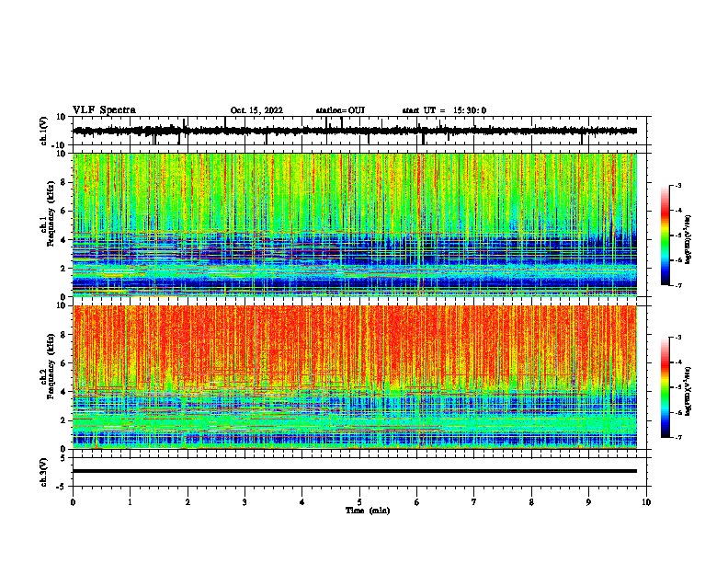Click the ch.1 color bar log(PSD) label
The image size is (728, 563).
tap(688, 239)
